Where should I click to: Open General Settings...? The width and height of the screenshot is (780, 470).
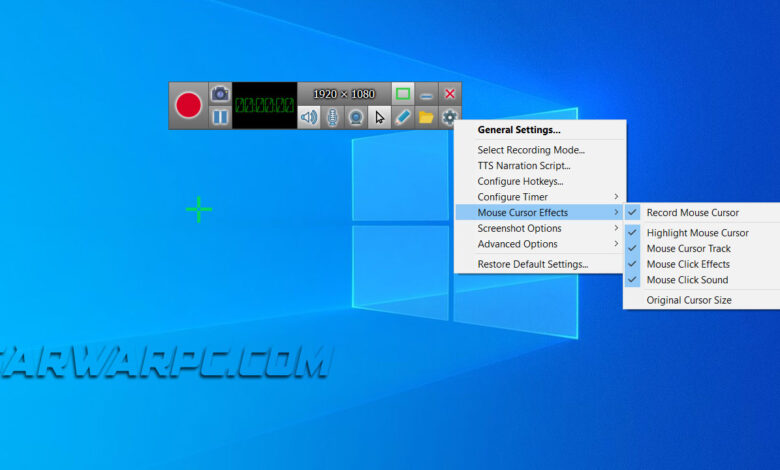pyautogui.click(x=540, y=130)
